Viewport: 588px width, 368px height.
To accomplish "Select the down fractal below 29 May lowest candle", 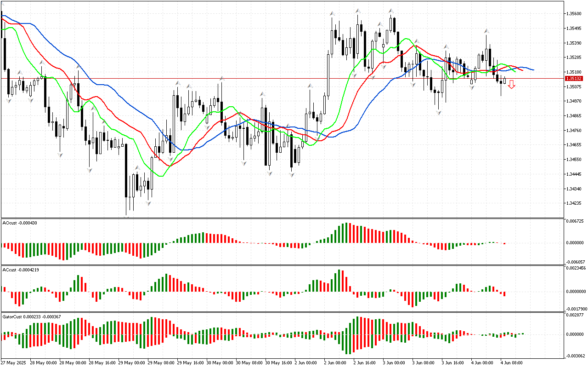I will [126, 216].
